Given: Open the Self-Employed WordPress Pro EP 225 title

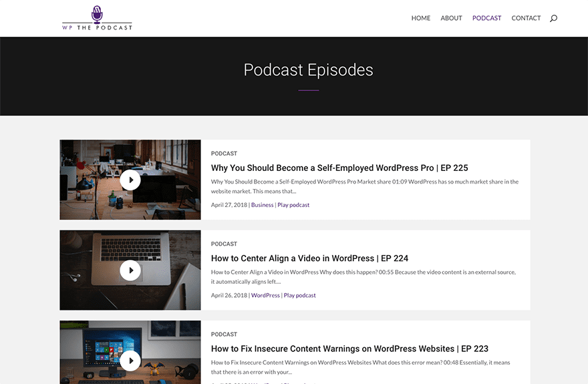Looking at the screenshot, I should (339, 168).
